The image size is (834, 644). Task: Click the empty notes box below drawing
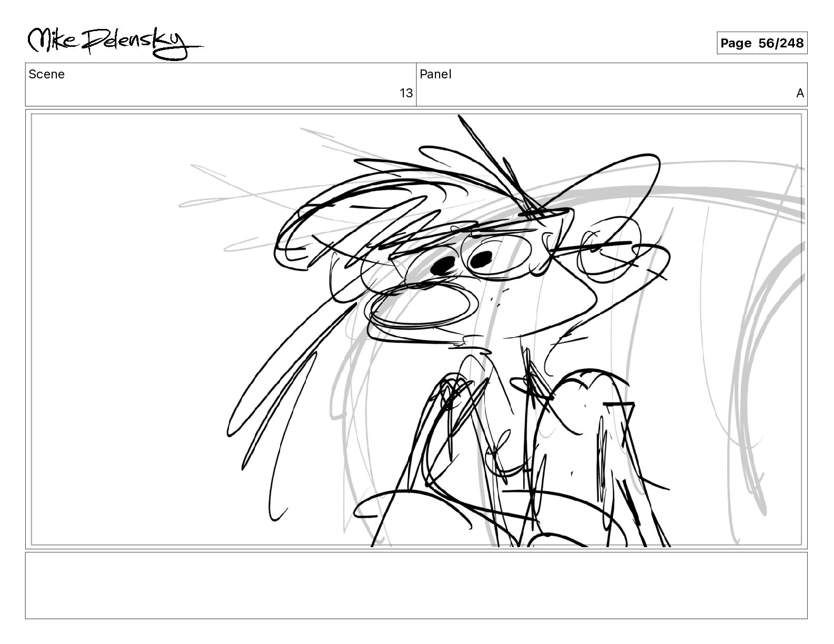416,585
